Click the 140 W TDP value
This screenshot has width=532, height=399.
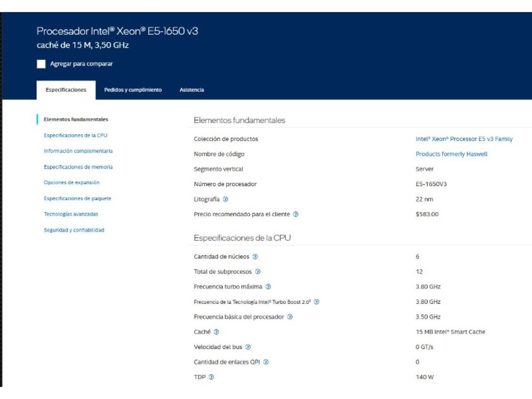(x=424, y=377)
